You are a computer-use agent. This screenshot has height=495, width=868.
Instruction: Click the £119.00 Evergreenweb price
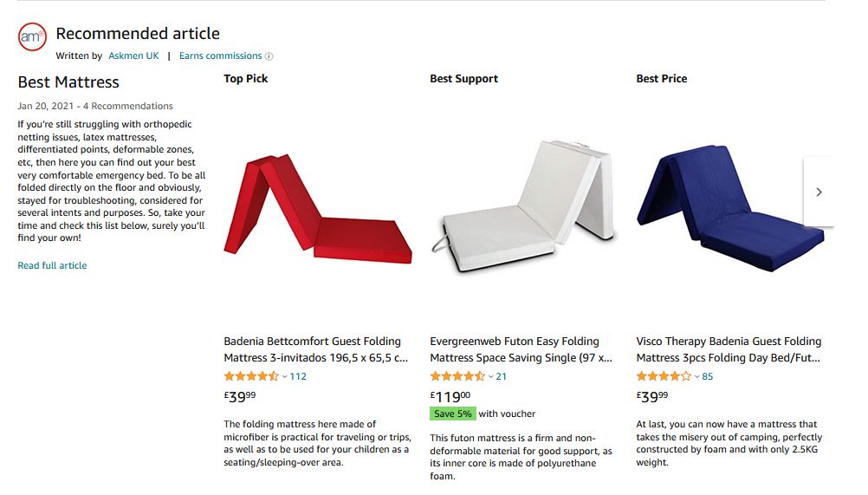pos(450,396)
